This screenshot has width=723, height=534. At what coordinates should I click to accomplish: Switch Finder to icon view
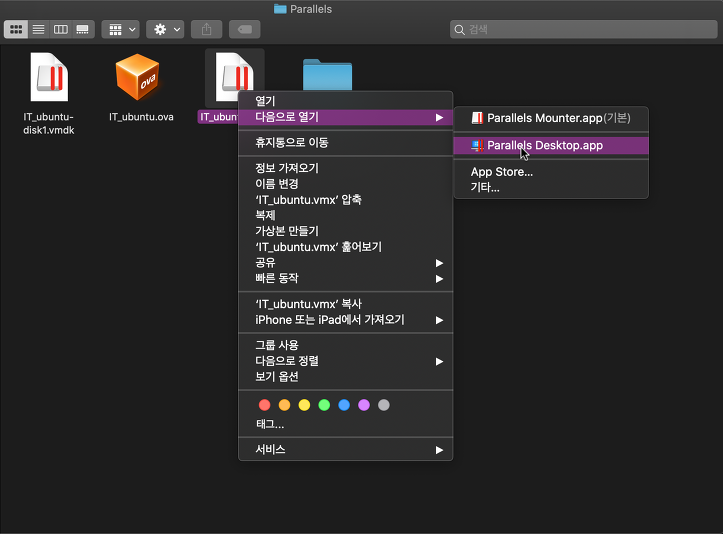click(x=16, y=30)
